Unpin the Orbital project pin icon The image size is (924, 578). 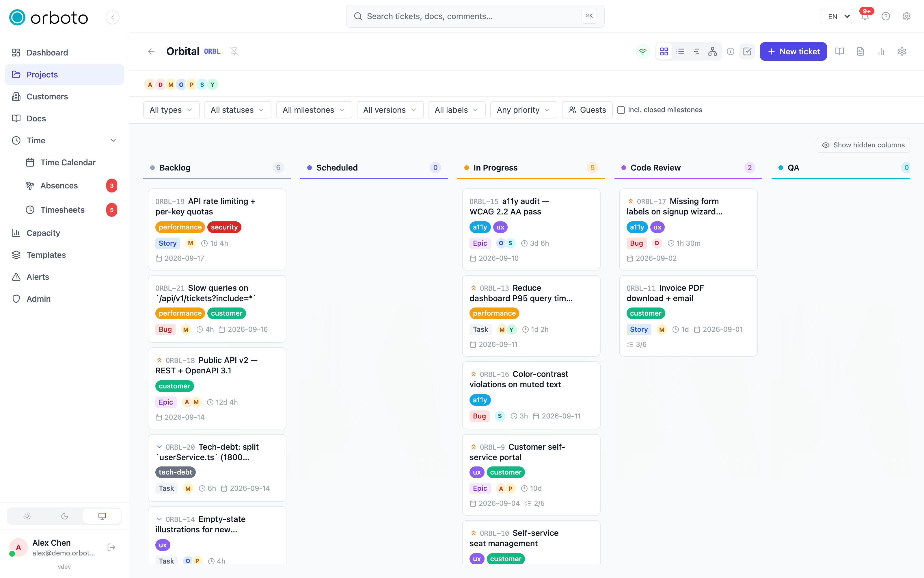click(x=234, y=51)
